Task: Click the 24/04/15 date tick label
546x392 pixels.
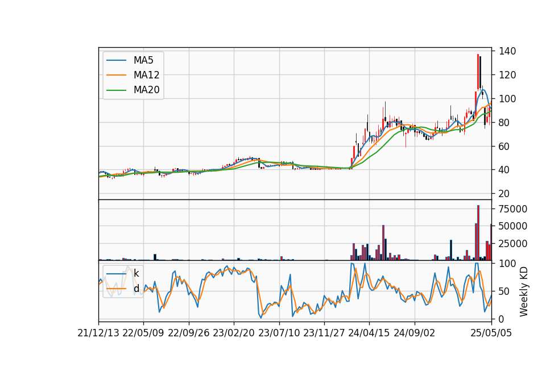Action: coord(369,333)
